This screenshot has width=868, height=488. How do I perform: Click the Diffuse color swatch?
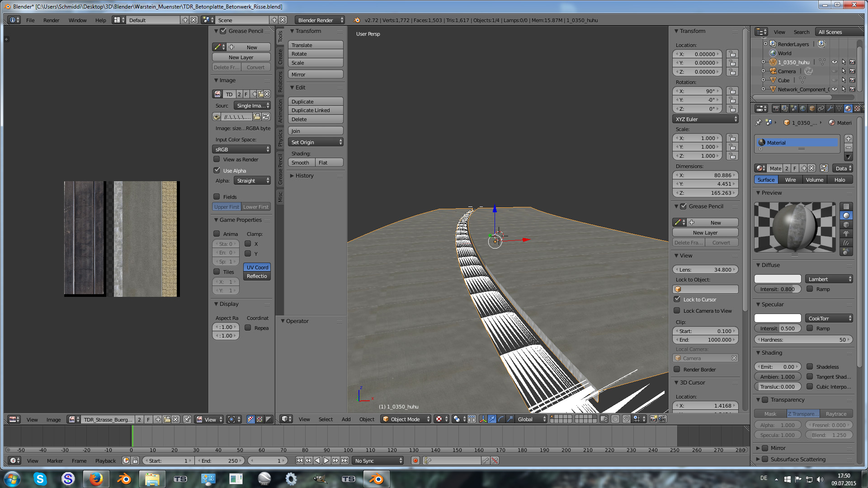tap(777, 279)
